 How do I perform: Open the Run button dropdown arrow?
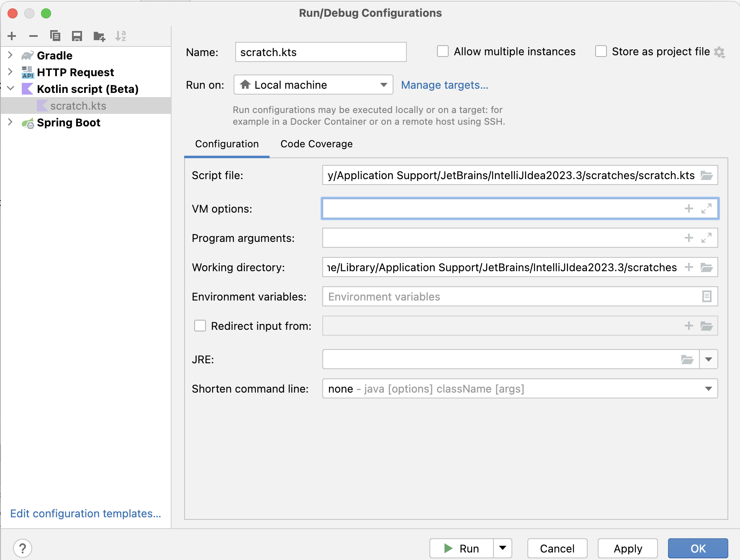pos(503,548)
